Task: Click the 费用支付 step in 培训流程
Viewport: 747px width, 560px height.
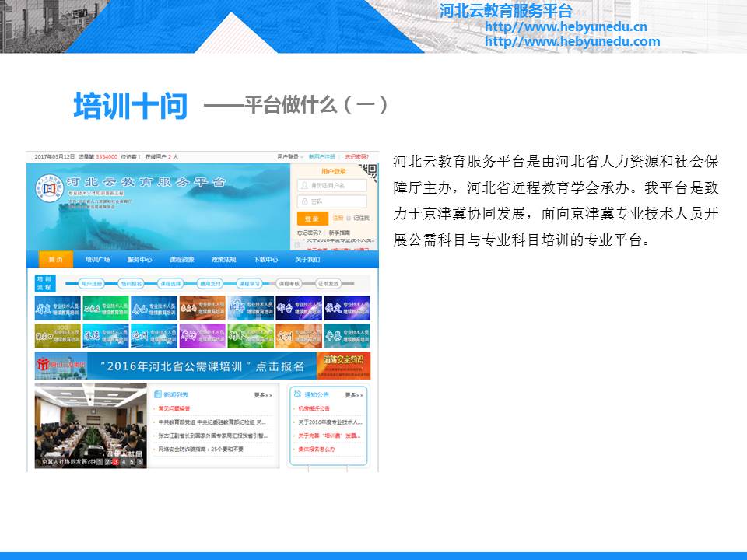Action: tap(210, 284)
